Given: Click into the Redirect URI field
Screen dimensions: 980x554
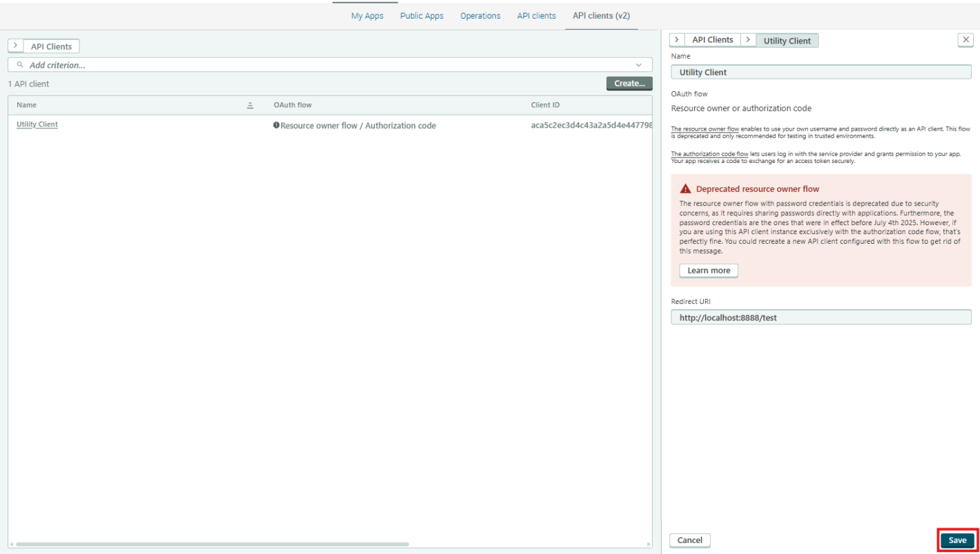Looking at the screenshot, I should click(820, 318).
